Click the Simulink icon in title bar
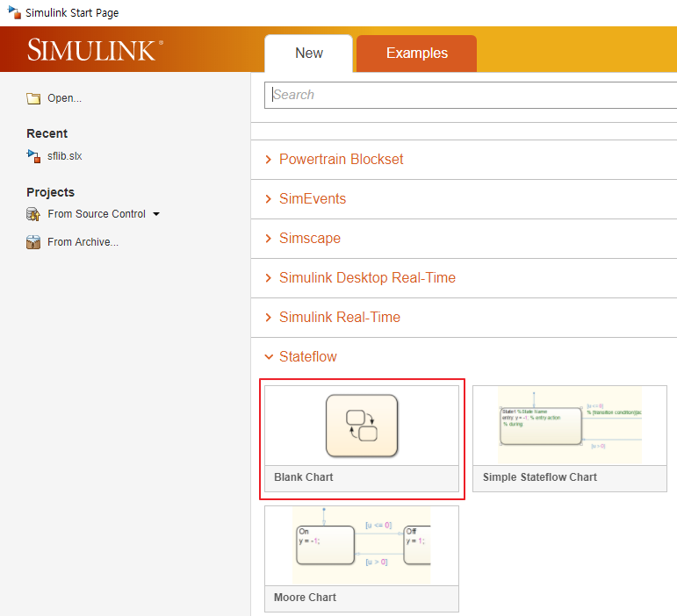Screen dimensions: 677x616 (14, 12)
